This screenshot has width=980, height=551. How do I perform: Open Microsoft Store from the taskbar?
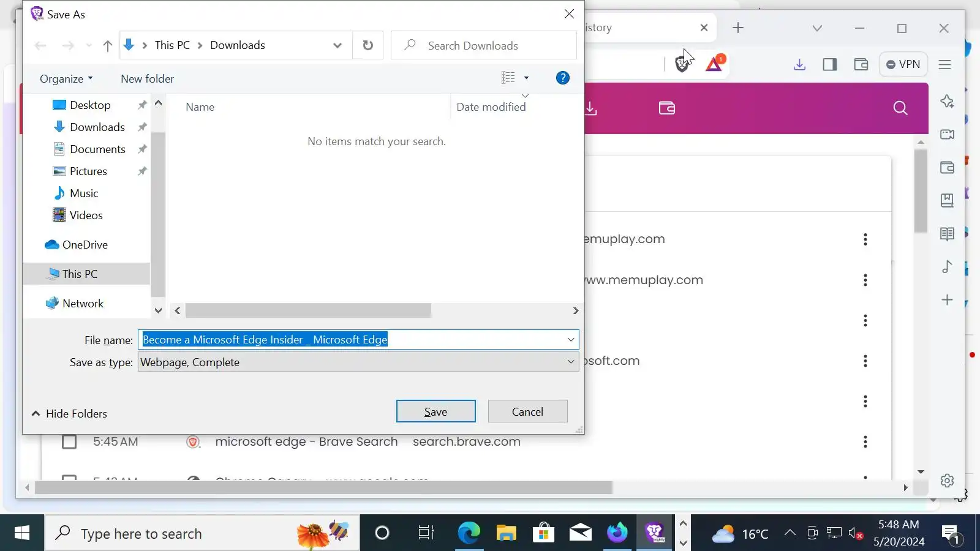pos(543,533)
